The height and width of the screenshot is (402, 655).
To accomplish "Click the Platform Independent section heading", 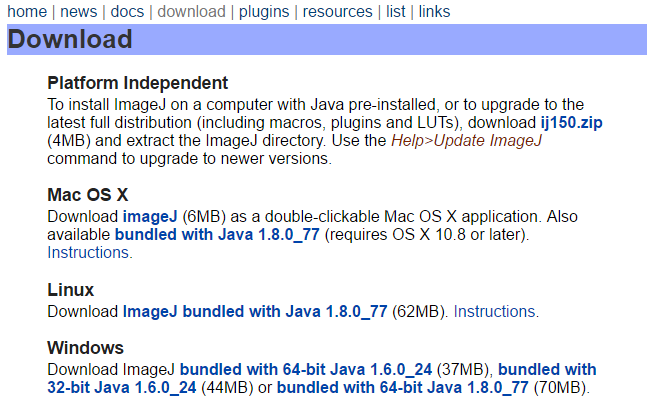I will (x=137, y=83).
